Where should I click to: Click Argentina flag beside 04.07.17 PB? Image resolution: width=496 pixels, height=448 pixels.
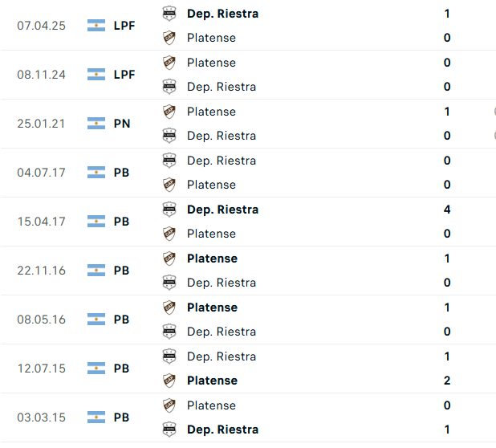point(96,173)
